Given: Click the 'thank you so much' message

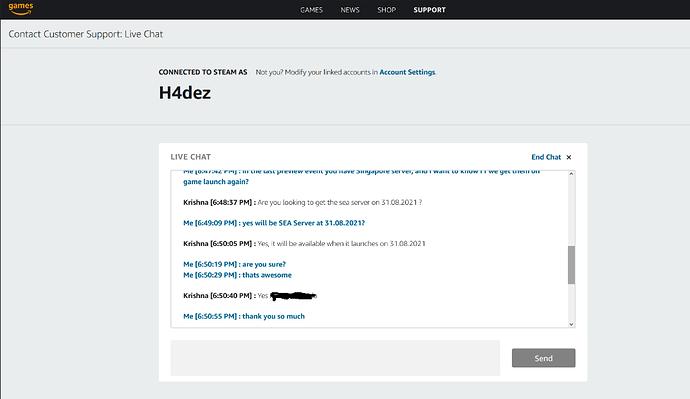Looking at the screenshot, I should point(244,316).
